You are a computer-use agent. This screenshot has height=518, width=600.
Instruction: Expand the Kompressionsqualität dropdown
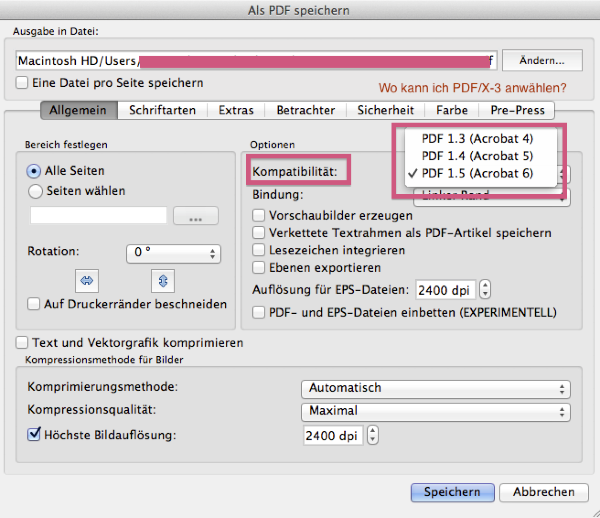(436, 411)
